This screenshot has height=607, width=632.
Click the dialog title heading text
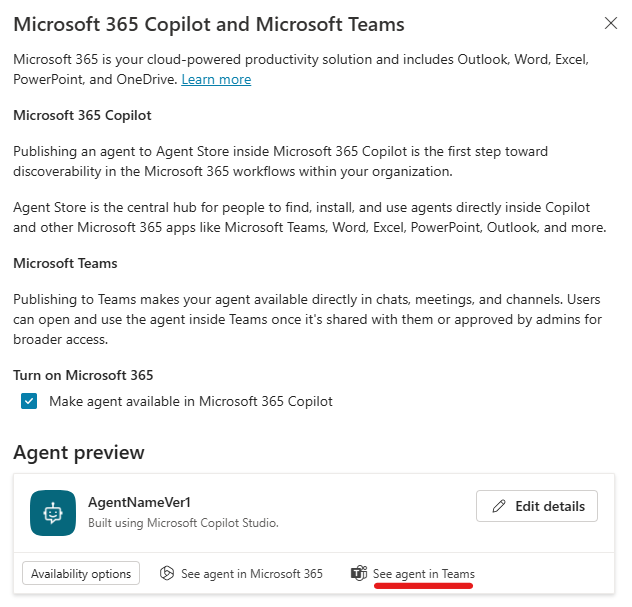coord(209,23)
